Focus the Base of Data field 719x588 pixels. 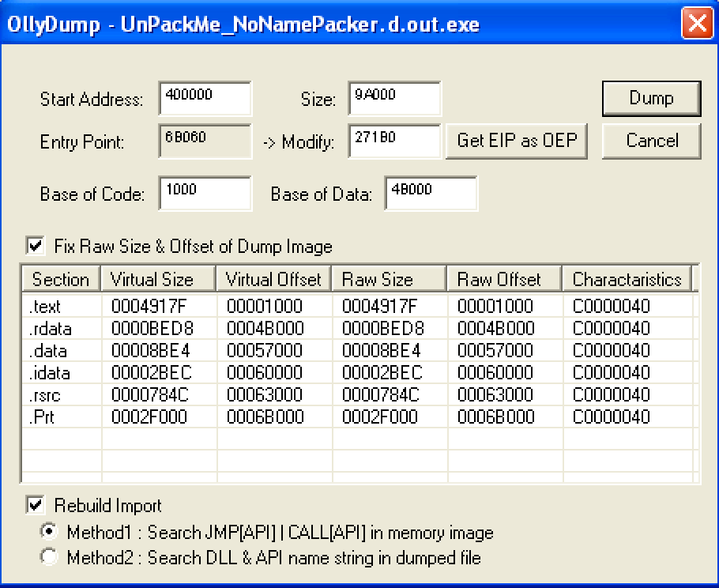(x=431, y=193)
